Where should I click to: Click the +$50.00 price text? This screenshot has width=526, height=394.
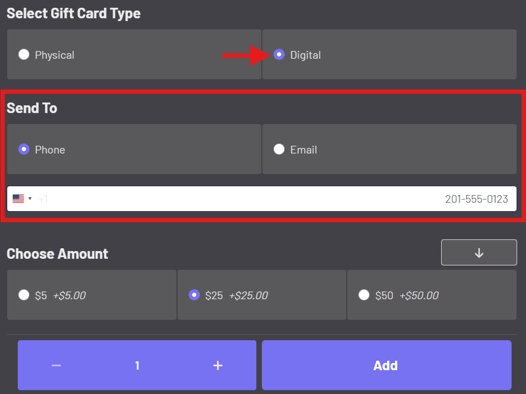(x=419, y=295)
